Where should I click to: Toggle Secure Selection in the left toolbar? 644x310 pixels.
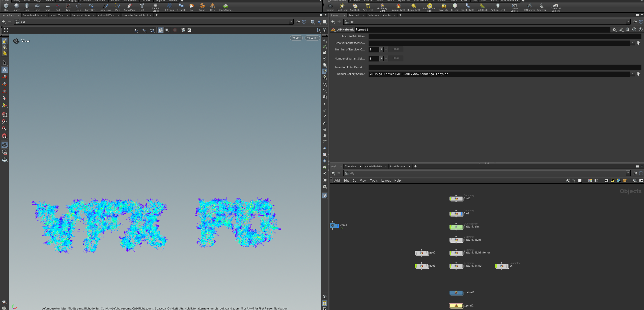tap(5, 70)
